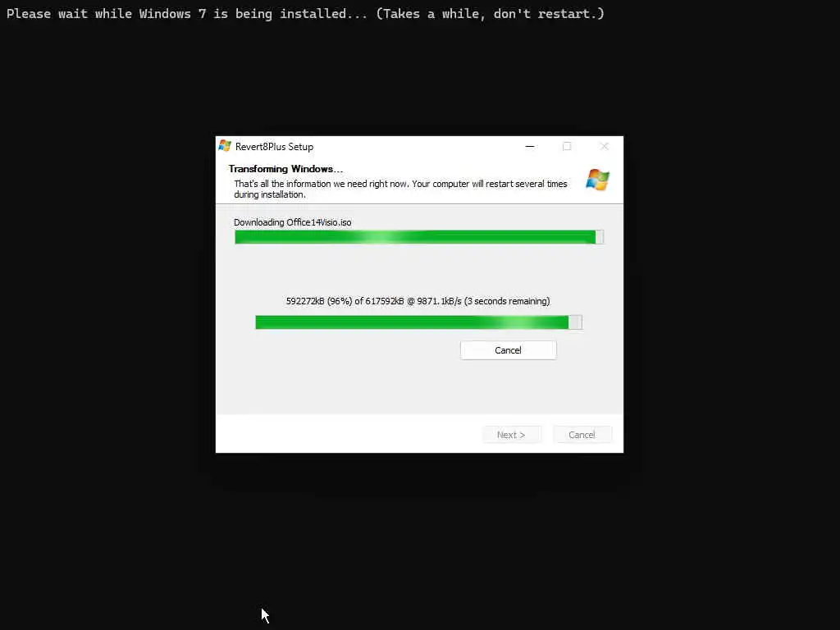Image resolution: width=840 pixels, height=630 pixels.
Task: Cancel the current file download
Action: [508, 350]
